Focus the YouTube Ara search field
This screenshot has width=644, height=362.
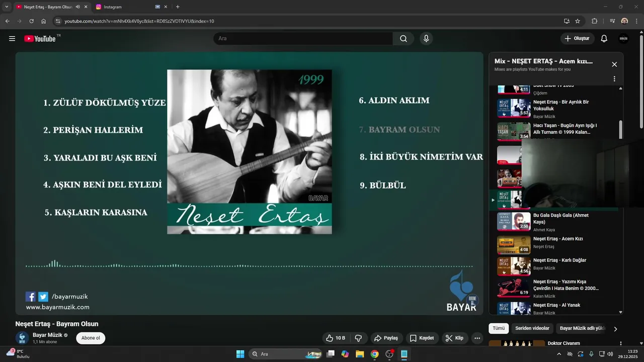pyautogui.click(x=303, y=39)
